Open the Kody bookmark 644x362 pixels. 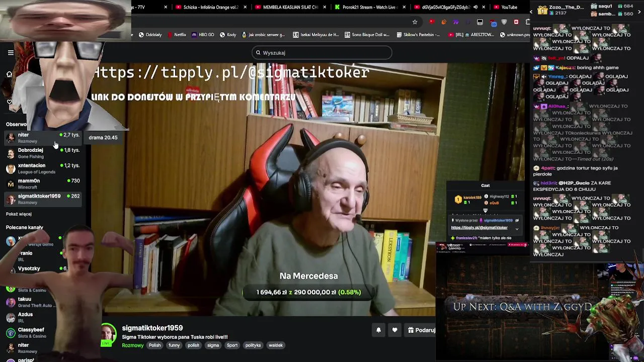click(228, 35)
